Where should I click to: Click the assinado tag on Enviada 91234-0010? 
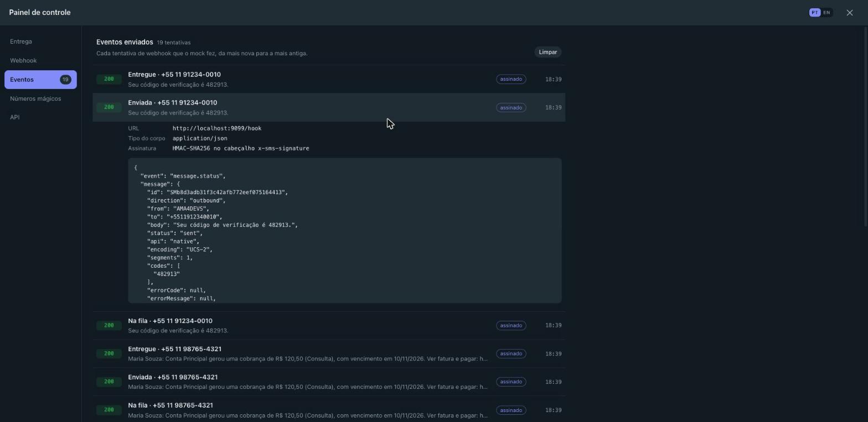pos(511,107)
